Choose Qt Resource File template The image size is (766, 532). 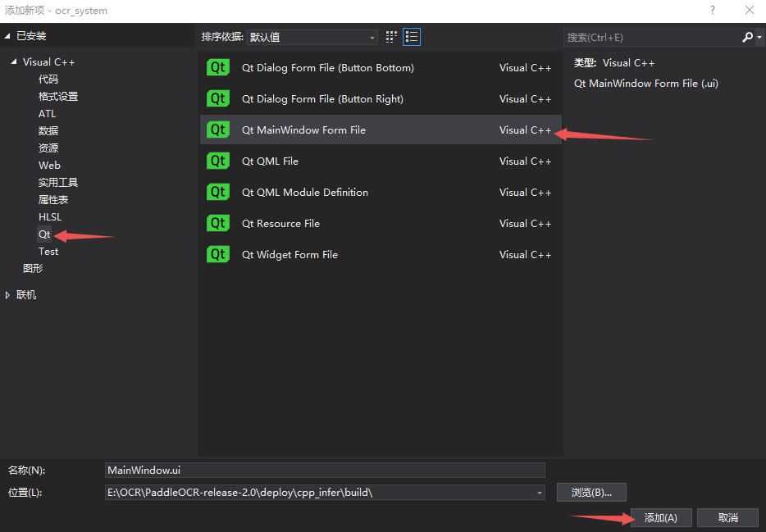point(381,224)
